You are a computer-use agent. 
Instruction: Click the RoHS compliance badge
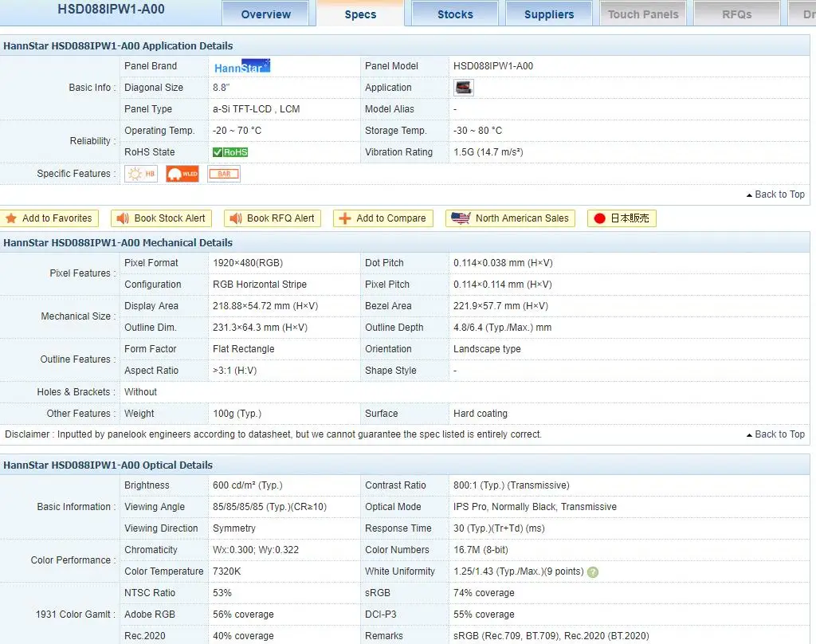pos(230,152)
